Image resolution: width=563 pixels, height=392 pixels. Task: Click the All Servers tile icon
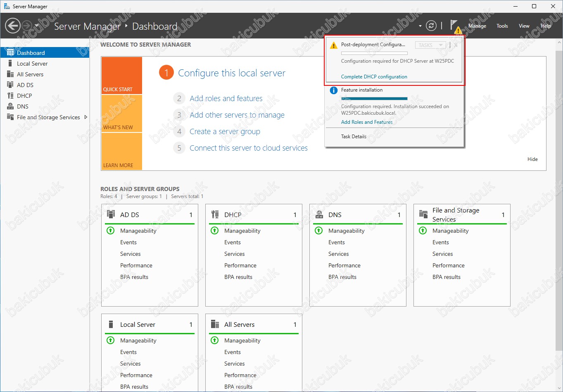pyautogui.click(x=215, y=324)
